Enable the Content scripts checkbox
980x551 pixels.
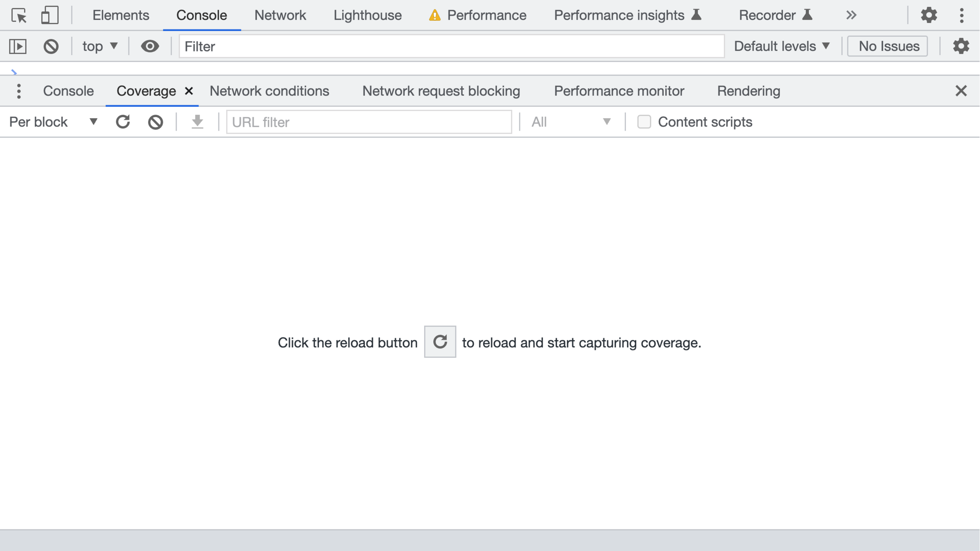[x=644, y=122]
